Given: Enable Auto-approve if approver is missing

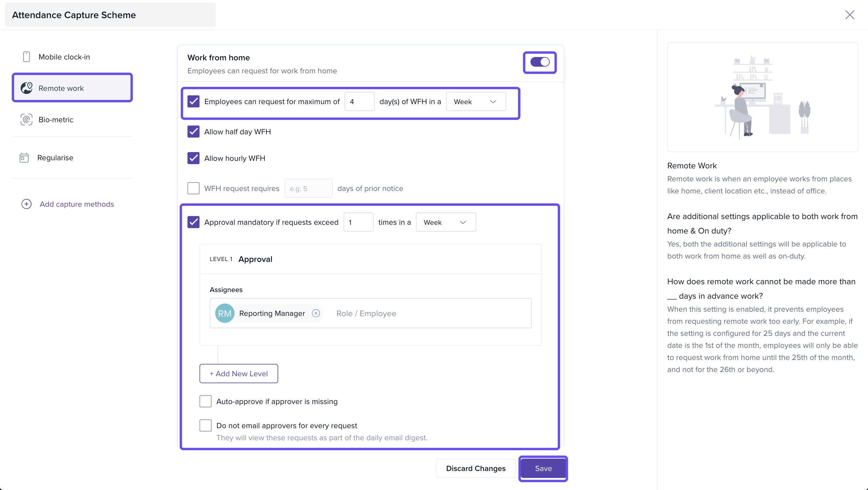Looking at the screenshot, I should coord(206,401).
